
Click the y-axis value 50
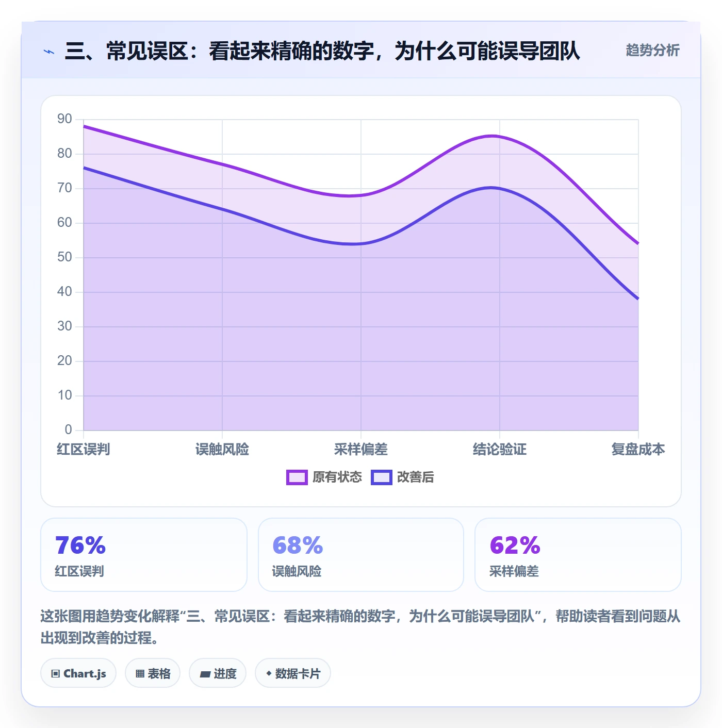coord(64,257)
